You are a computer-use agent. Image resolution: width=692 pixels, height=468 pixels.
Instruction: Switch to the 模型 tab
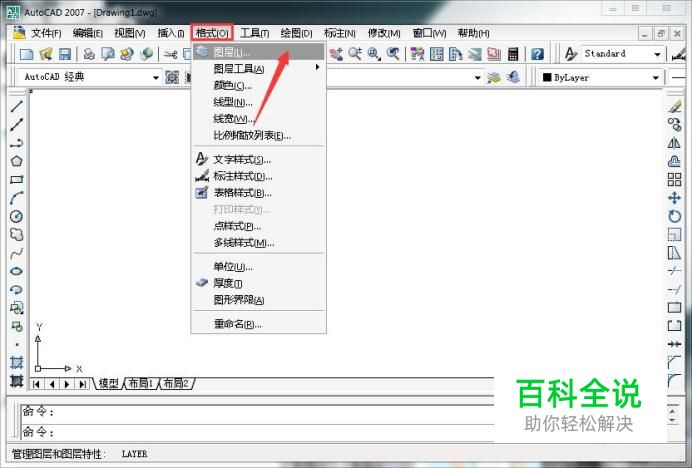tap(109, 383)
